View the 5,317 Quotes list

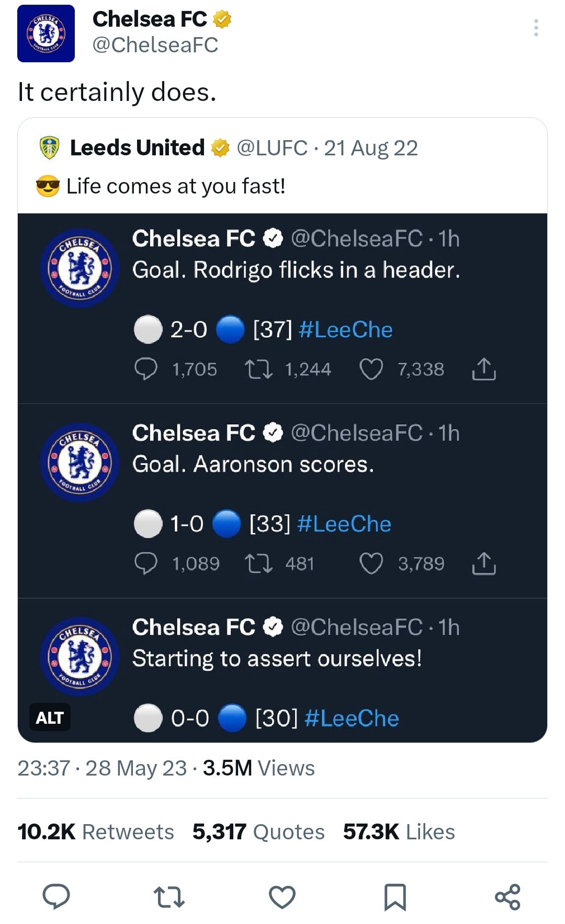pos(258,831)
